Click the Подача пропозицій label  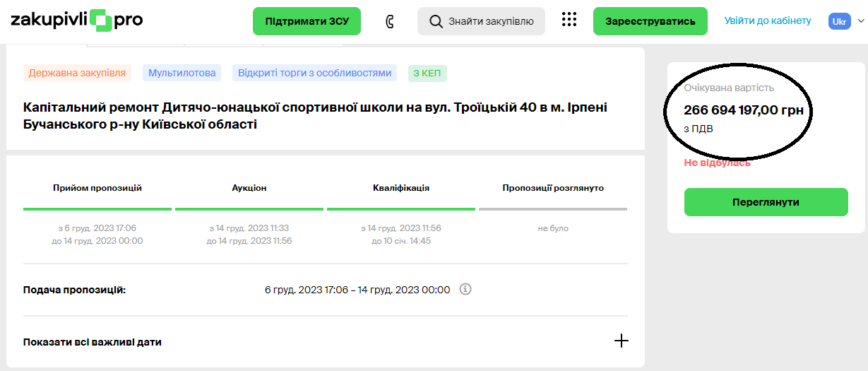(x=74, y=290)
